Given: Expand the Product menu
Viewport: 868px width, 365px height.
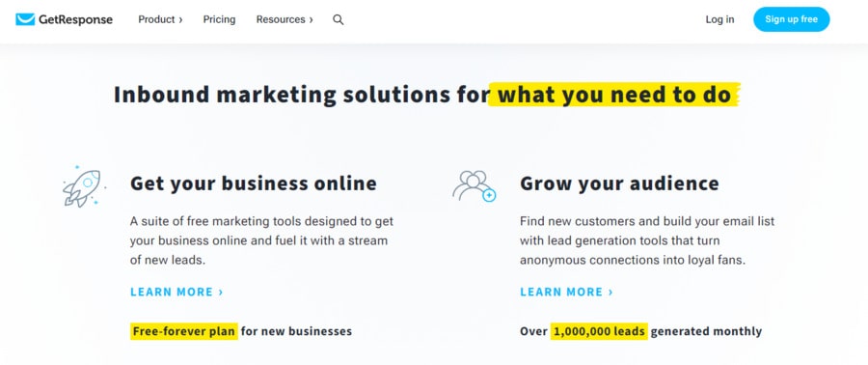Looking at the screenshot, I should tap(160, 19).
